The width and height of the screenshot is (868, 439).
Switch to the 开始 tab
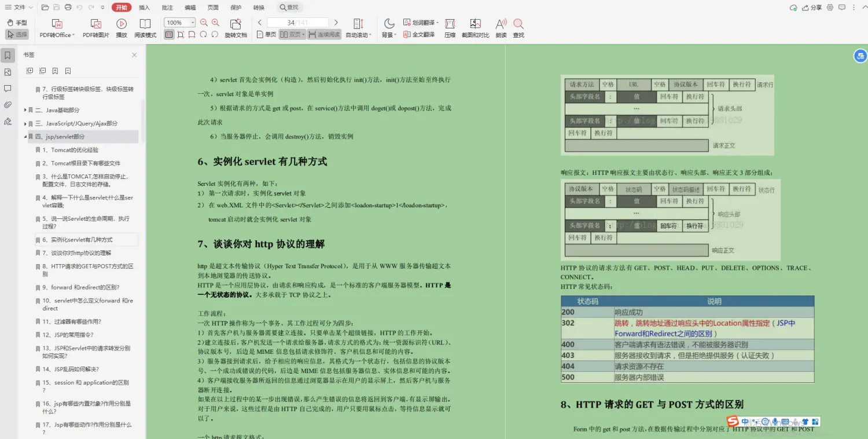tap(121, 8)
